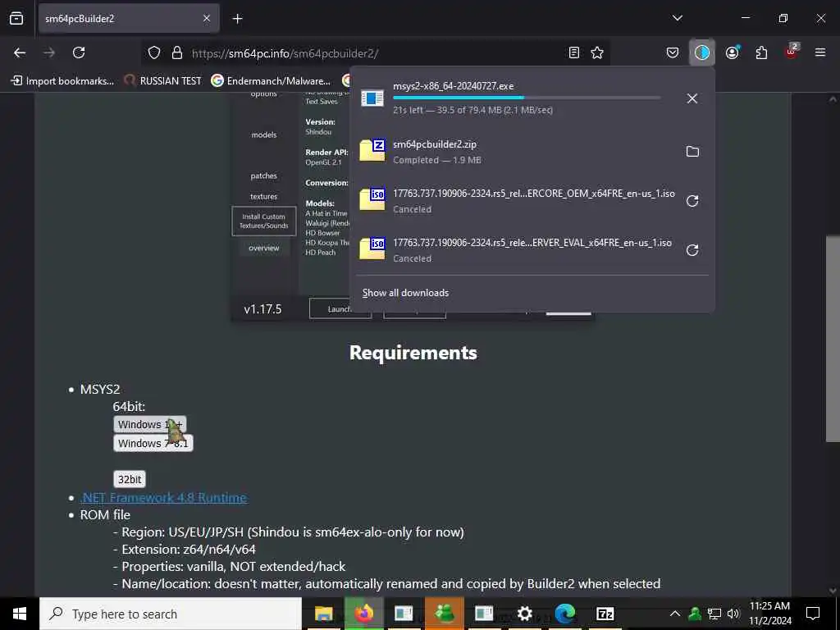Show sm64pcbuilder2.zip in folder
Screen dimensions: 840x630
coord(692,152)
